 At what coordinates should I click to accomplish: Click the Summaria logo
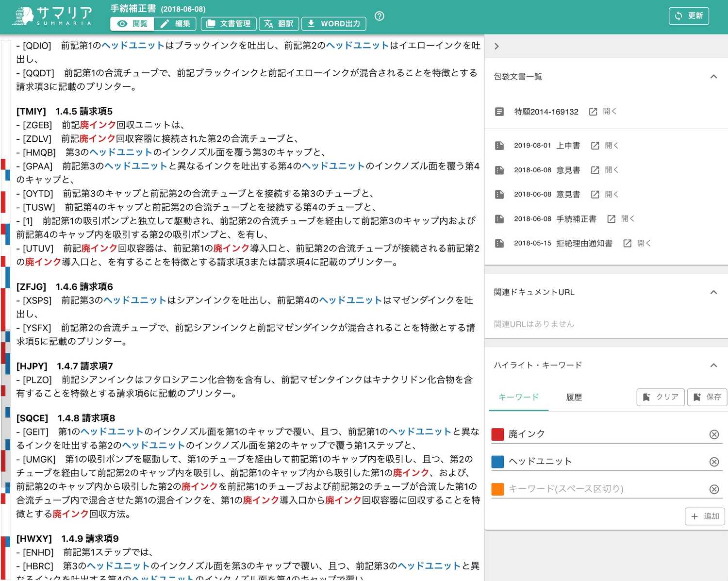pyautogui.click(x=52, y=16)
